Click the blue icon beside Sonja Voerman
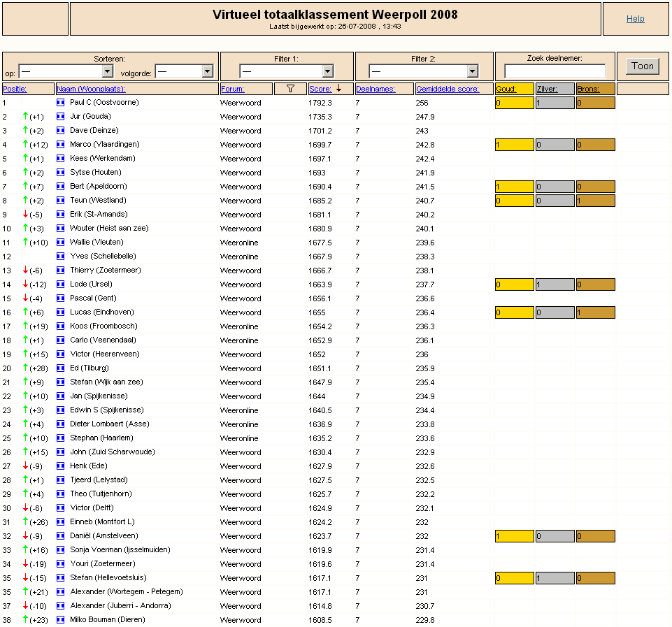Image resolution: width=672 pixels, height=627 pixels. tap(60, 550)
